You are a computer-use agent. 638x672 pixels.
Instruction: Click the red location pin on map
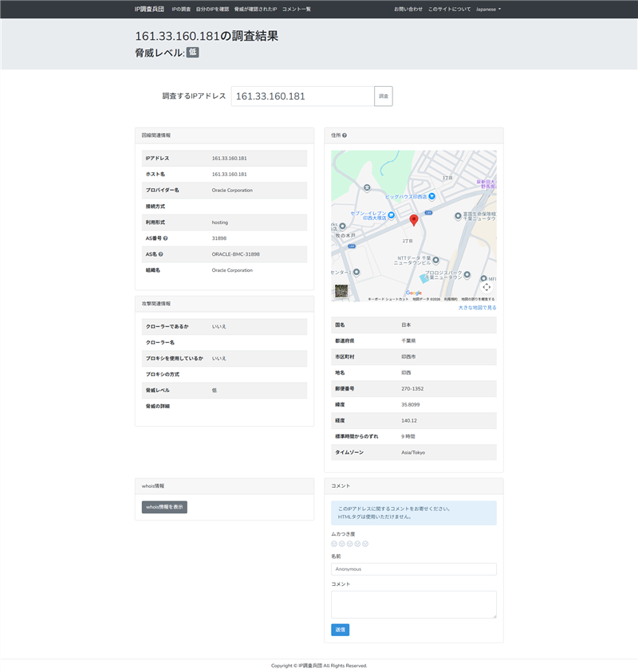point(413,220)
